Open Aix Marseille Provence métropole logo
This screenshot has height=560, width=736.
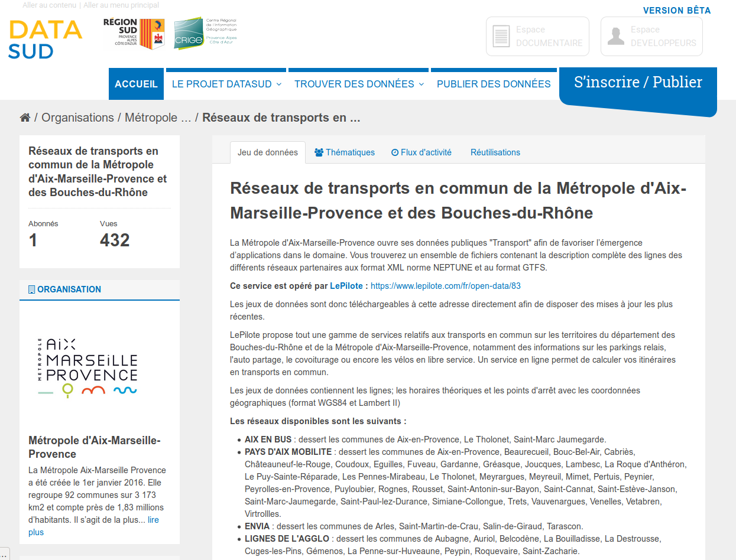(87, 367)
